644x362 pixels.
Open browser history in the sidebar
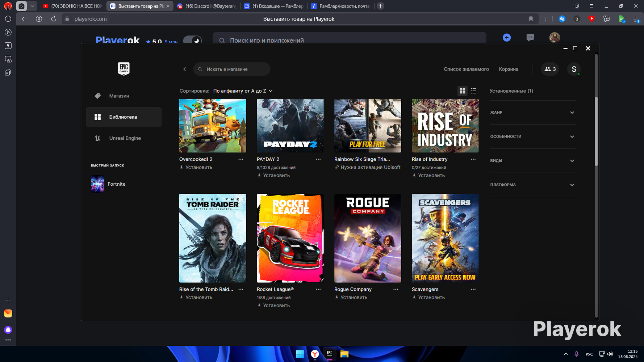coord(8,19)
